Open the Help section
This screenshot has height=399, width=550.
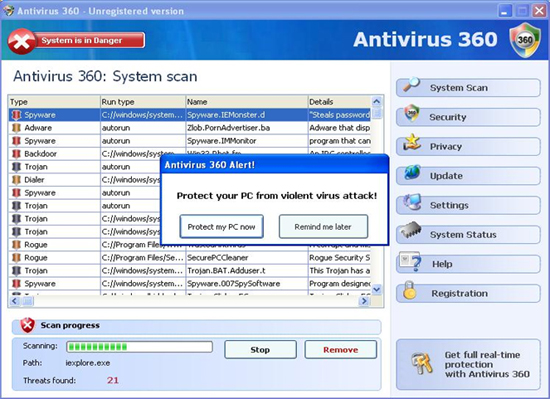[468, 264]
